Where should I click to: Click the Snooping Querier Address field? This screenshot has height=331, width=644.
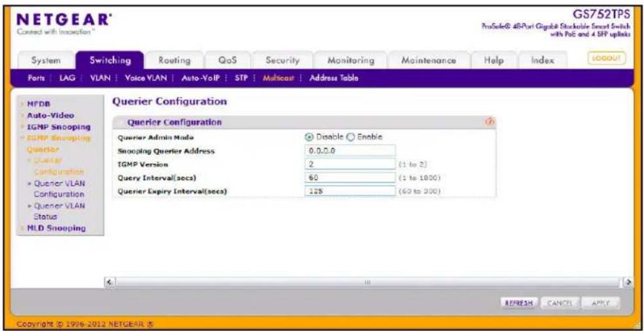point(350,150)
